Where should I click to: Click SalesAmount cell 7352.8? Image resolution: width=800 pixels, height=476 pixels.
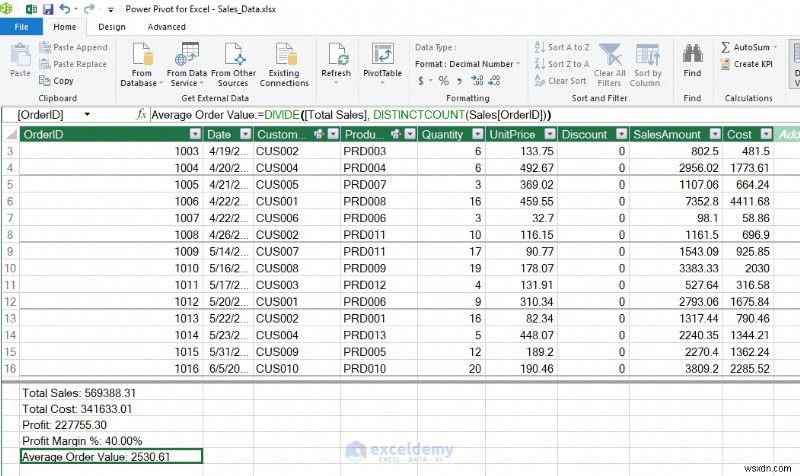coord(676,202)
